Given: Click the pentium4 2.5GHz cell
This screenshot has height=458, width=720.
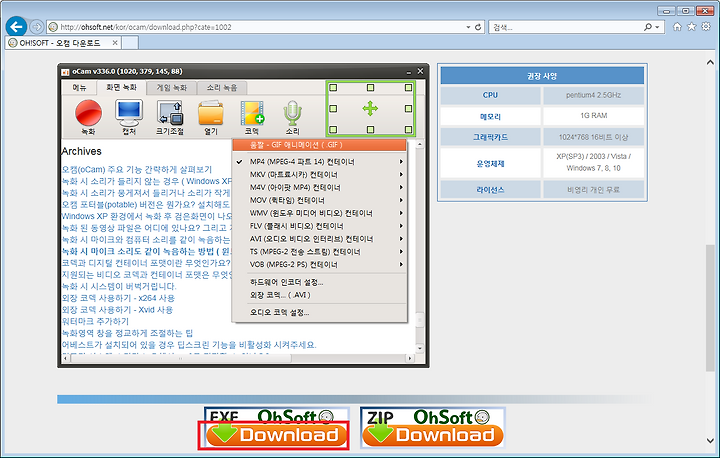Looking at the screenshot, I should pyautogui.click(x=593, y=95).
